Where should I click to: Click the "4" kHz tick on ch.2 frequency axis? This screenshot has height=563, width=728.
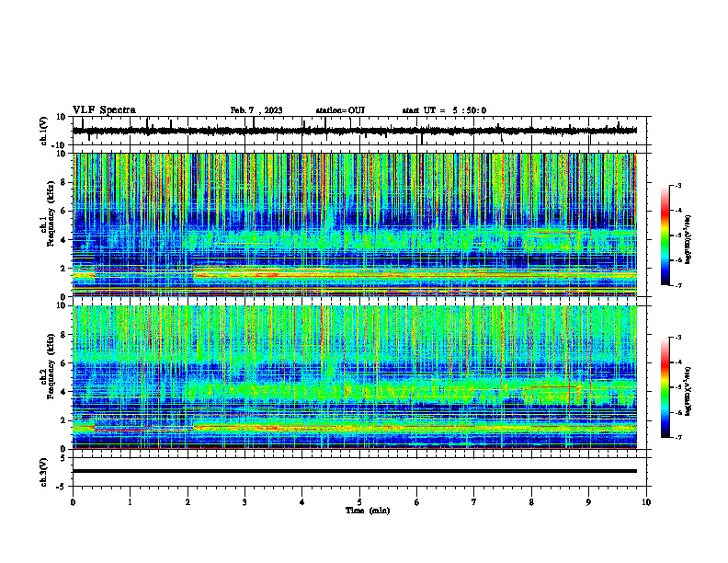(x=63, y=392)
